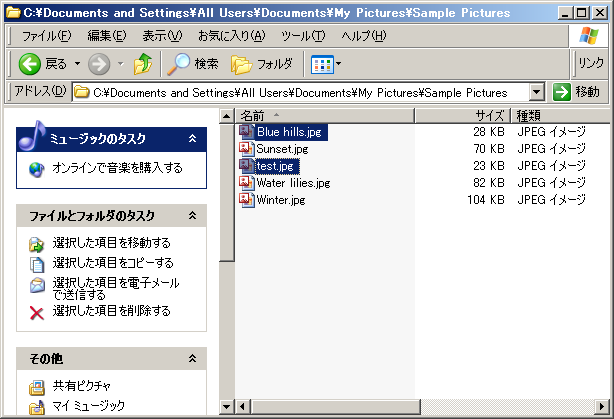Image resolution: width=614 pixels, height=419 pixels.
Task: Collapse the ミュージックのタスク panel
Action: [x=192, y=138]
